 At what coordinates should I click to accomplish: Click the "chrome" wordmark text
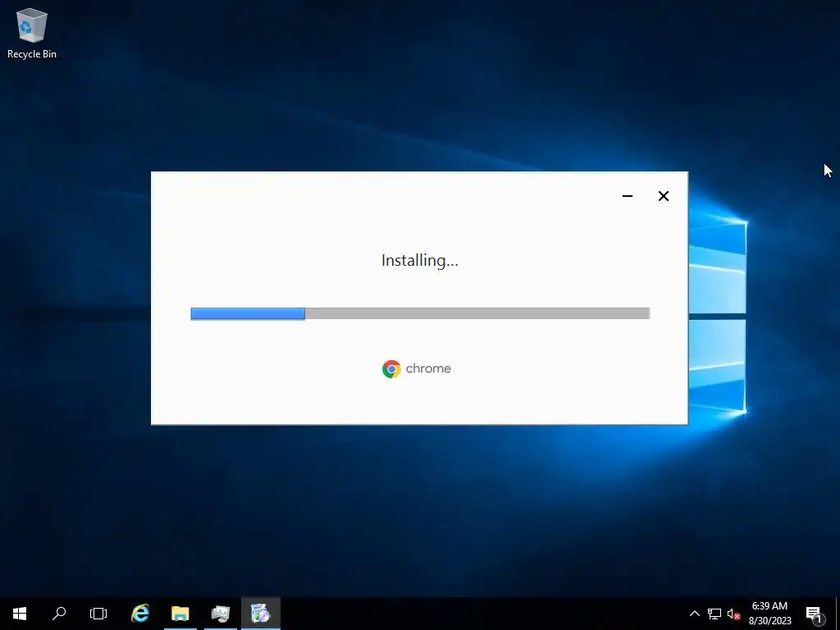[428, 368]
